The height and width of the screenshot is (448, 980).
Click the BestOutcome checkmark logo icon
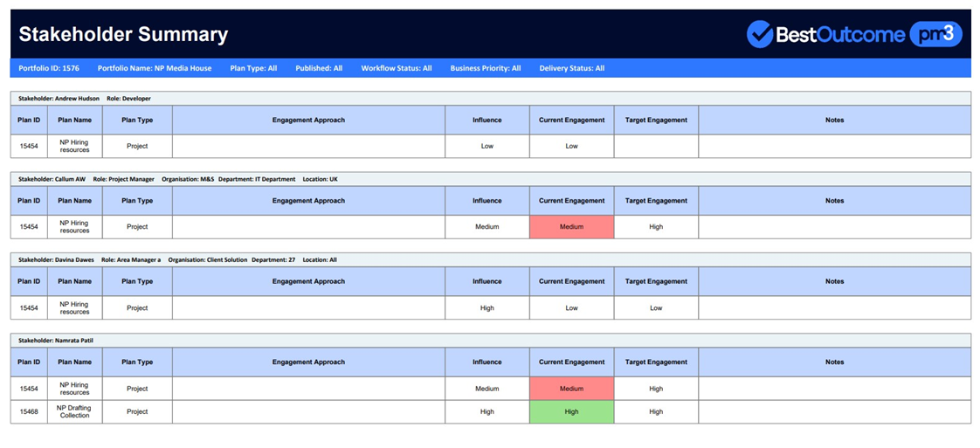pyautogui.click(x=760, y=34)
